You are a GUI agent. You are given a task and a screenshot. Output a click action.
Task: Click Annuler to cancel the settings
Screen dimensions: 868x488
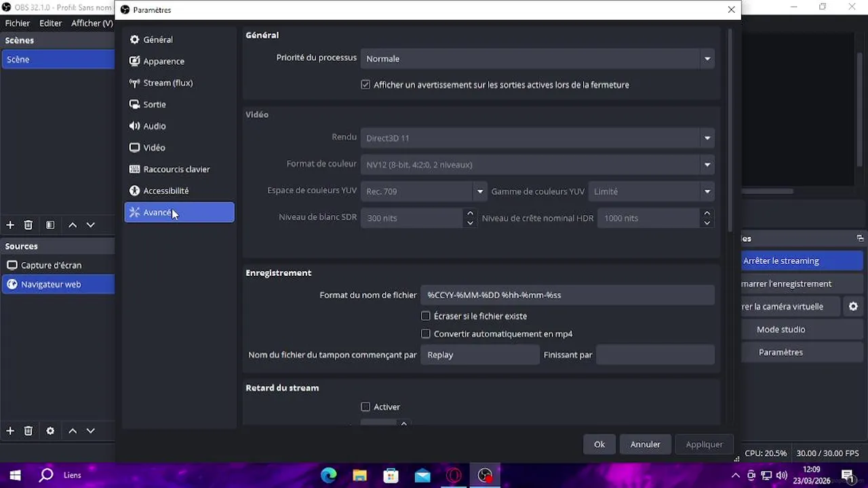tap(646, 445)
